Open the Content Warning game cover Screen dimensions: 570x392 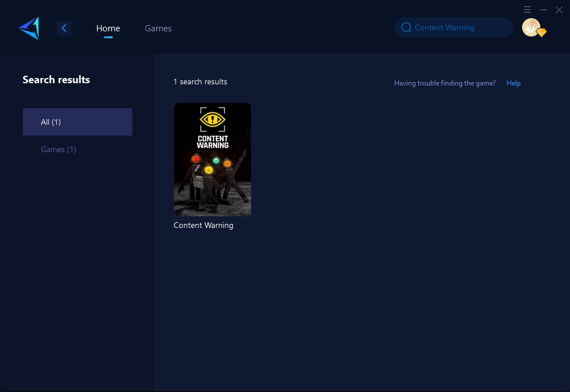213,160
